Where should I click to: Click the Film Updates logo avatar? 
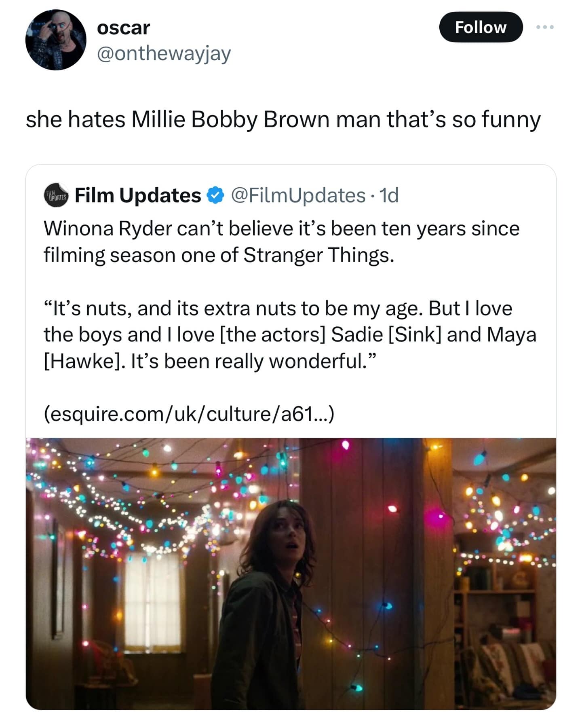56,196
